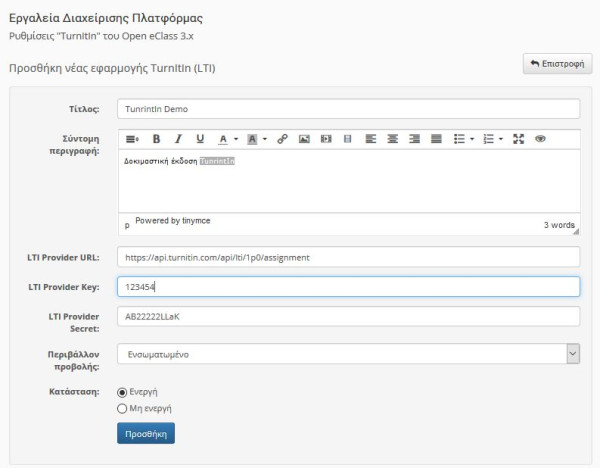Select the Ενεργή radio button

click(122, 393)
